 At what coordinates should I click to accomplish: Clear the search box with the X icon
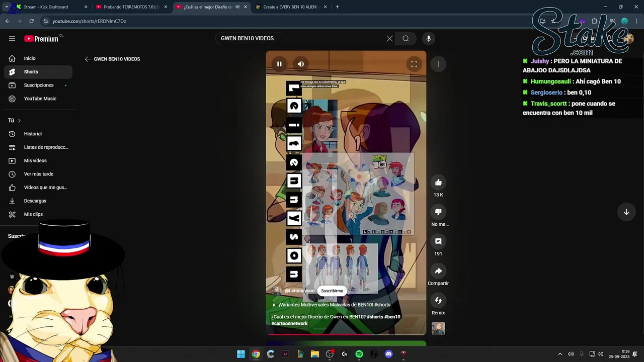pos(389,38)
